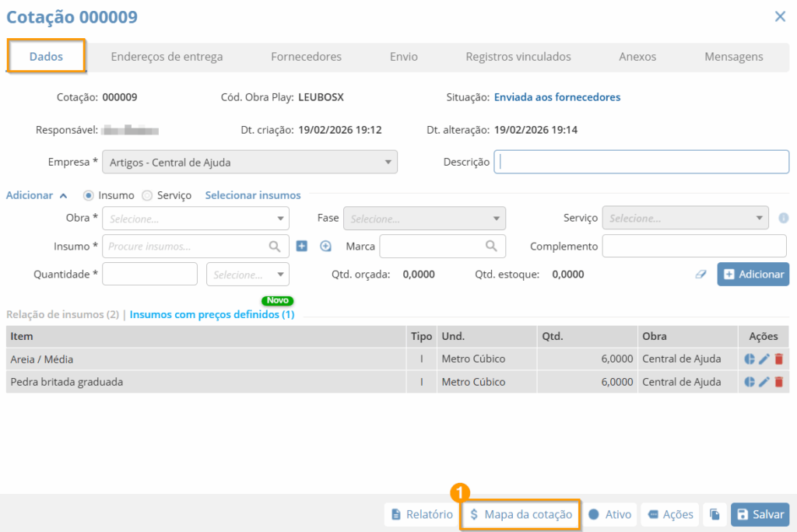This screenshot has height=532, width=797.
Task: Click the blue plus icon beside Insumo field
Action: coord(302,247)
